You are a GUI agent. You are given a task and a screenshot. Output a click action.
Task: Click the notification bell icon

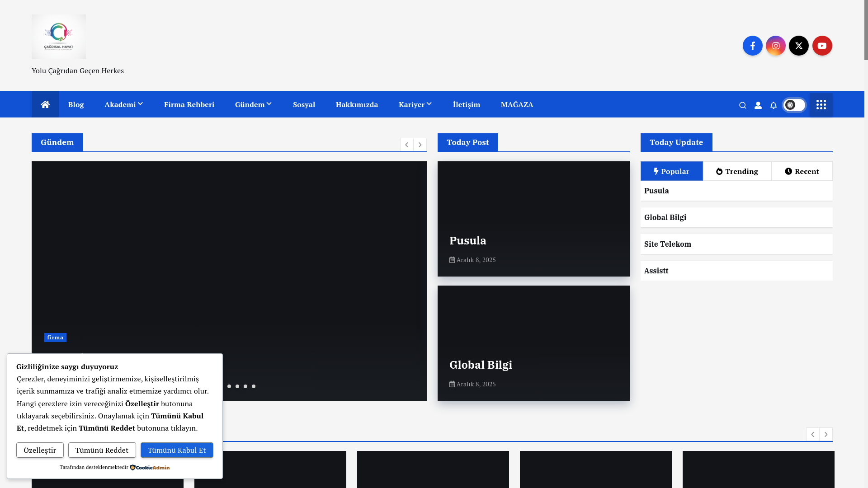click(x=774, y=105)
